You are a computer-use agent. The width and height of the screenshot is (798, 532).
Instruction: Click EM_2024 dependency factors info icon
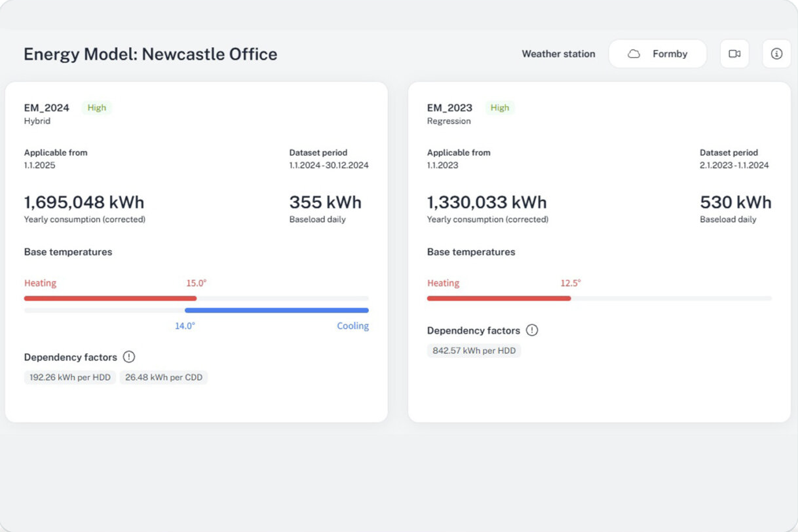click(129, 357)
